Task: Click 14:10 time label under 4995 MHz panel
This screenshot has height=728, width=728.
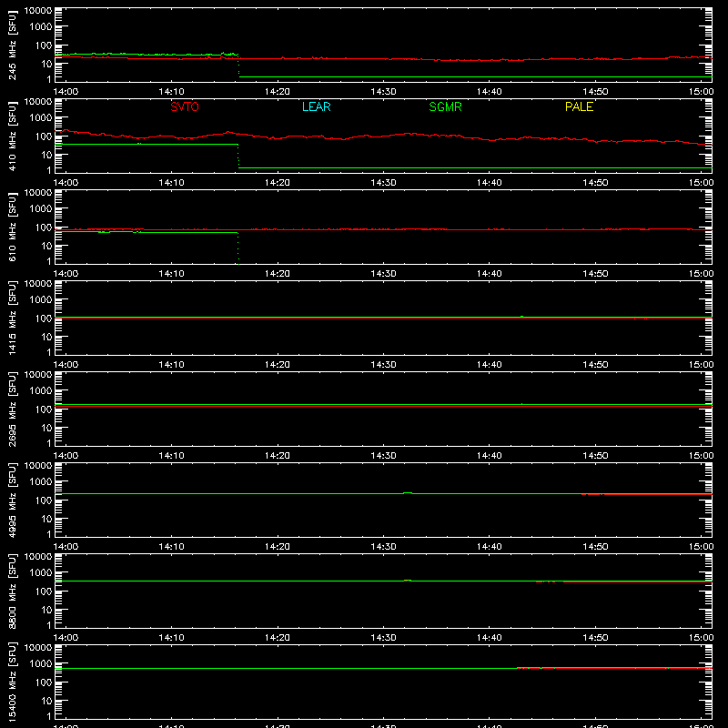Action: 171,547
